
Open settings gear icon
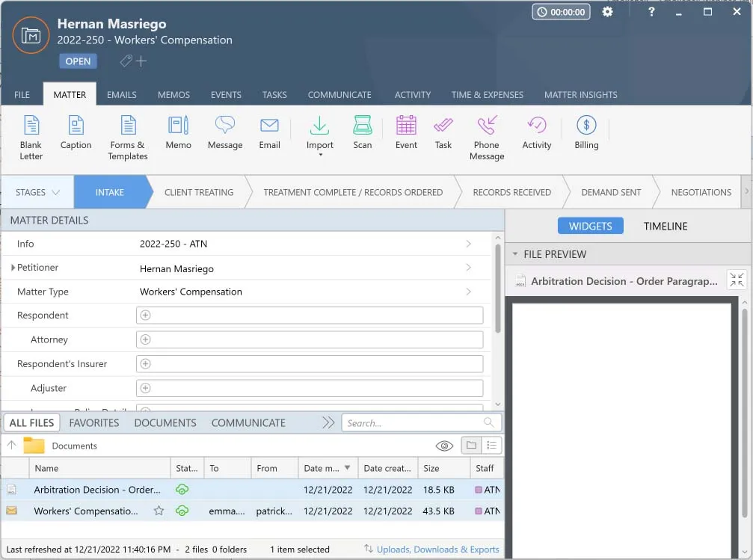pyautogui.click(x=607, y=11)
